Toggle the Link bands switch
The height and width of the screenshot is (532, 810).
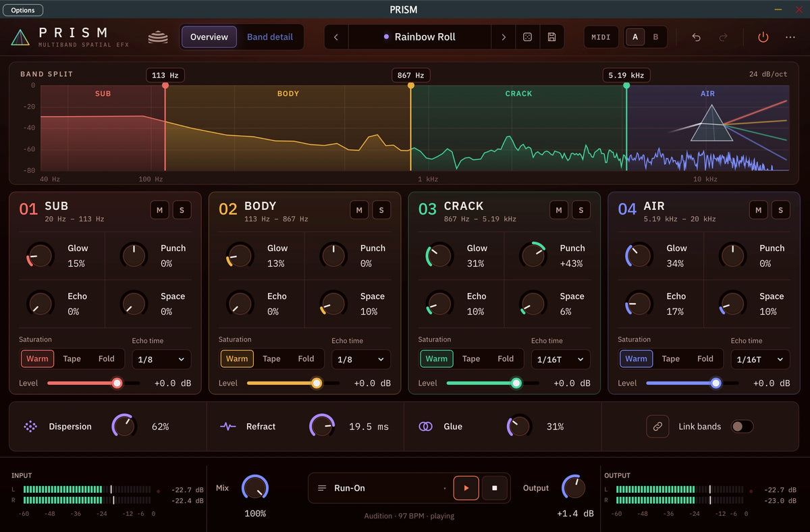(x=742, y=427)
